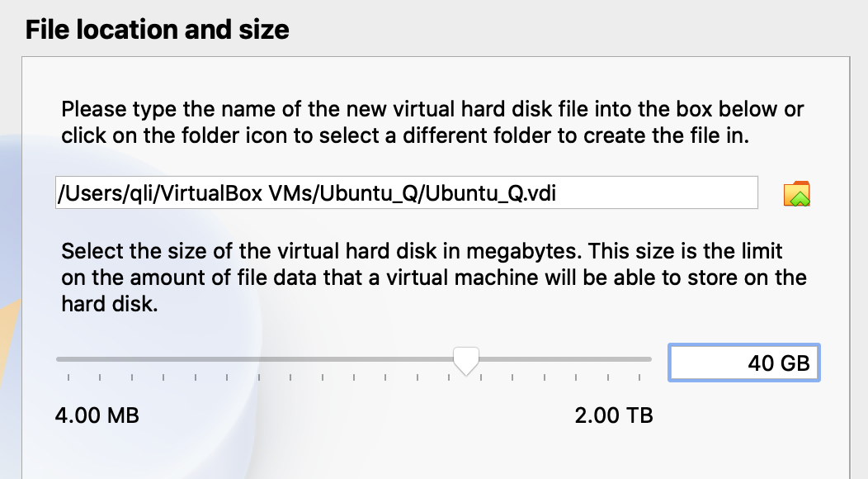
Task: Click the "GB" unit text in size field
Action: point(795,363)
